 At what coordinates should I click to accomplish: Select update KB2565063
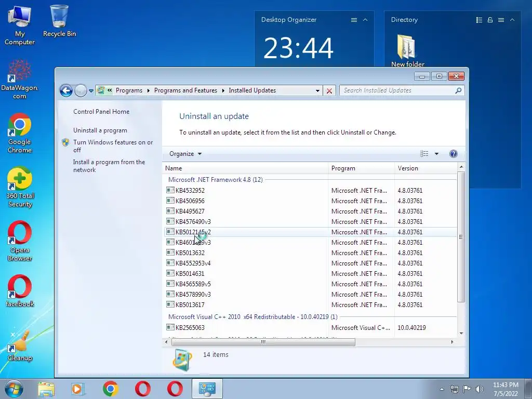click(311, 327)
